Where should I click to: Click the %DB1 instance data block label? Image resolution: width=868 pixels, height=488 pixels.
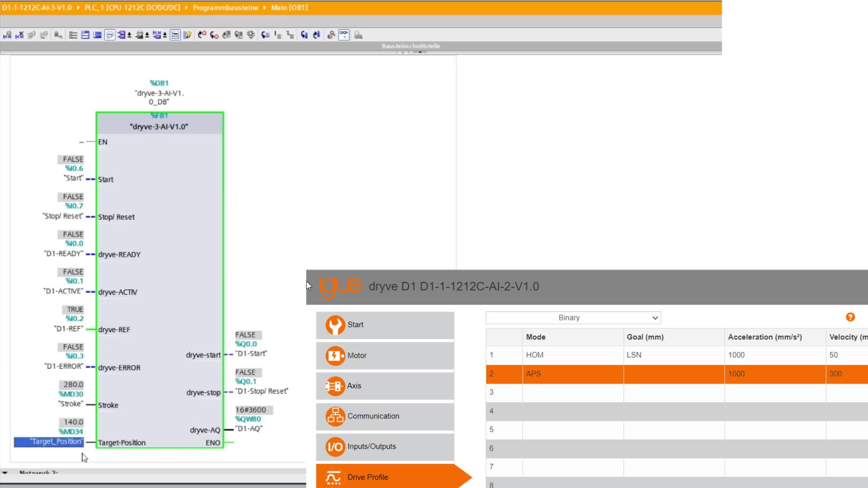coord(159,83)
